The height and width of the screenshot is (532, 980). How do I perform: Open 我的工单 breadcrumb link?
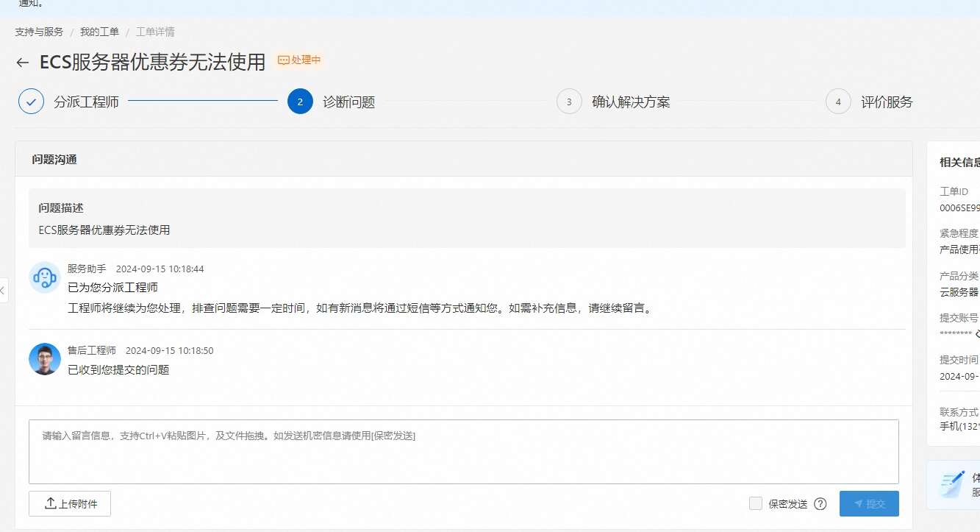(99, 32)
